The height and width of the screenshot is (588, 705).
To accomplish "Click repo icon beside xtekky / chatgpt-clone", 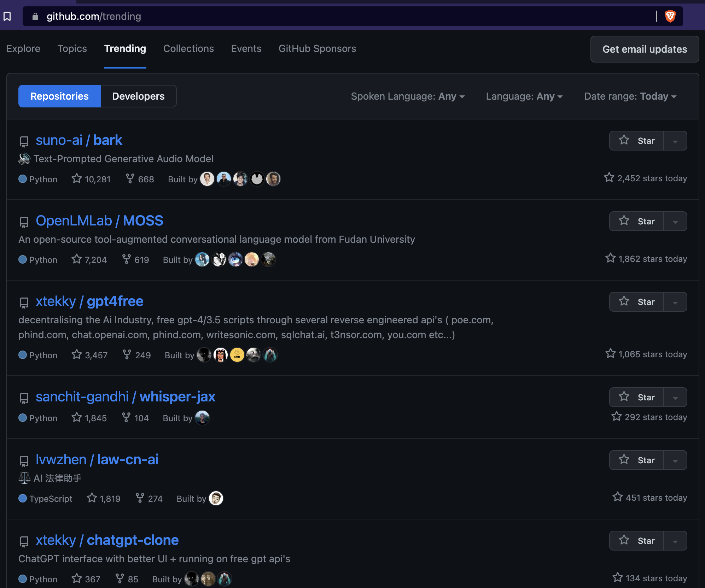I will click(x=24, y=542).
